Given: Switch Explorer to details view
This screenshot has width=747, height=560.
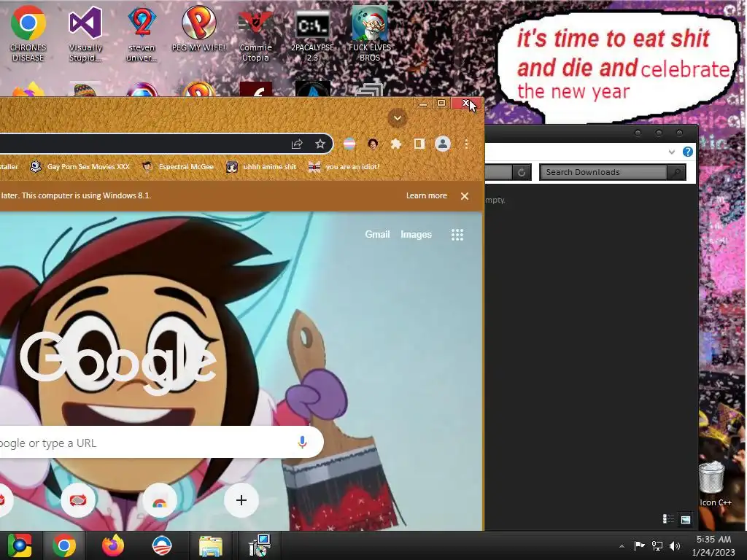Looking at the screenshot, I should click(x=668, y=519).
